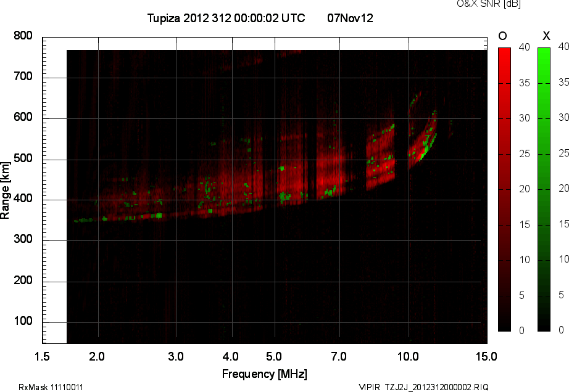Click the 0 value on the O colorbar
This screenshot has height=392, width=569.
pos(522,330)
